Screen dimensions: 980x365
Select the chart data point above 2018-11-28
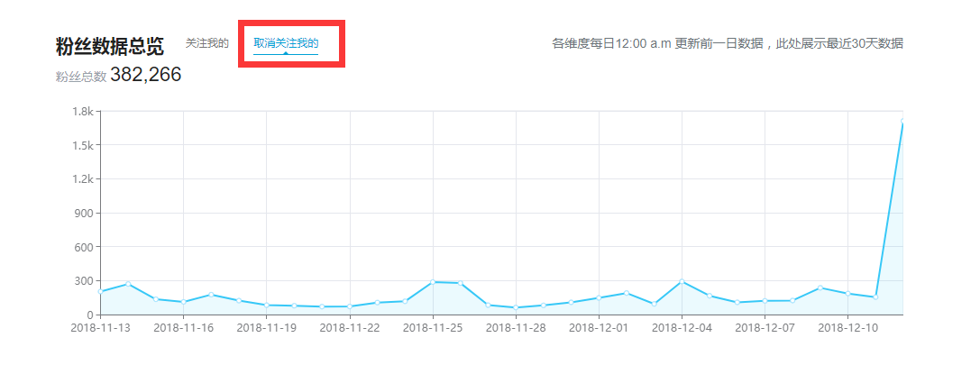516,307
